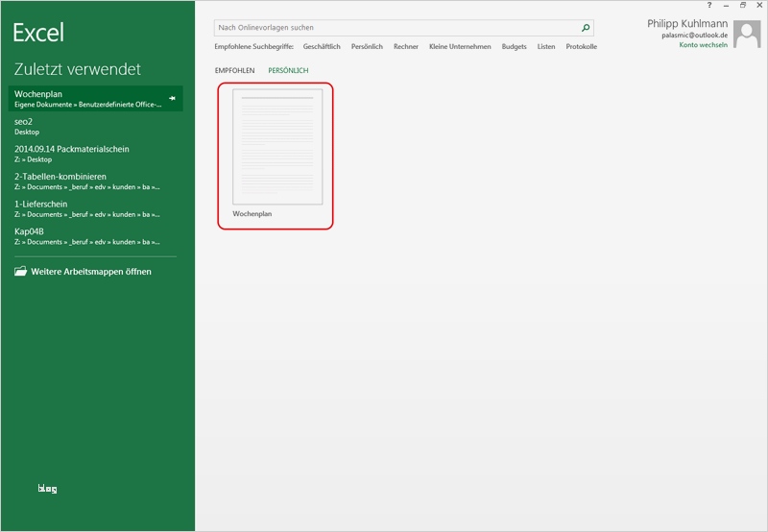The height and width of the screenshot is (532, 768).
Task: Minimize the Excel window
Action: point(726,5)
